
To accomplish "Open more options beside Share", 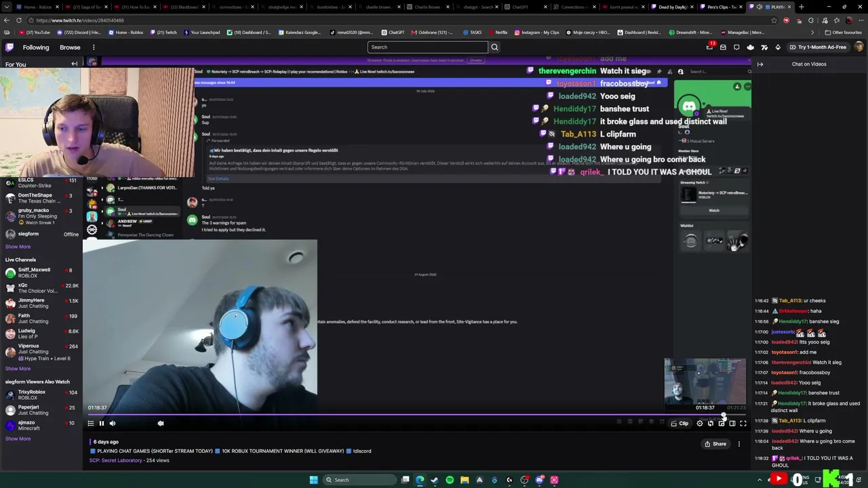I will [739, 444].
